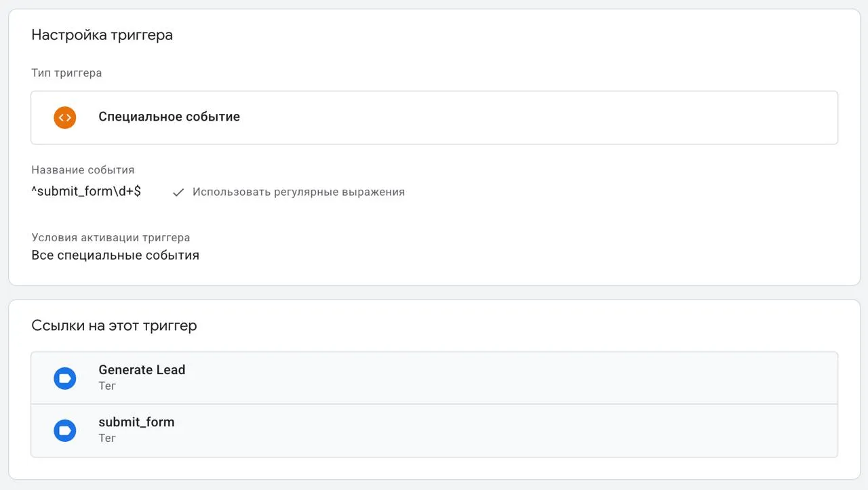Click the orange custom event trigger icon
This screenshot has height=490, width=868.
coord(65,117)
